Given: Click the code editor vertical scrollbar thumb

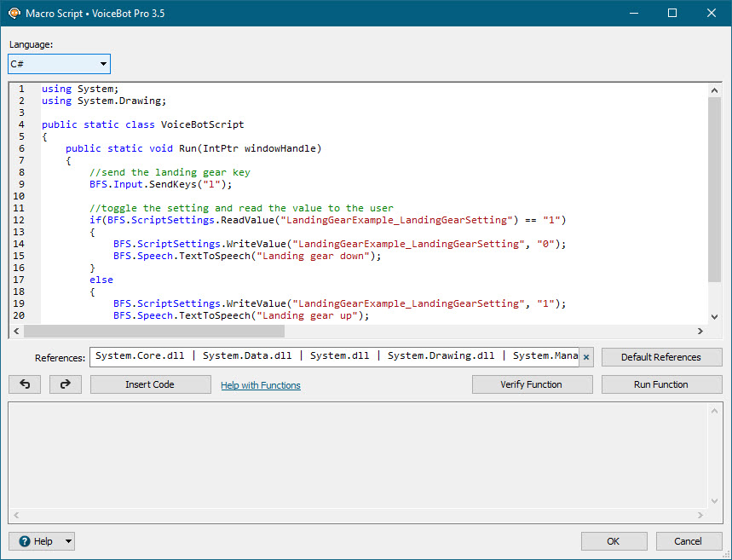Looking at the screenshot, I should pos(714,189).
